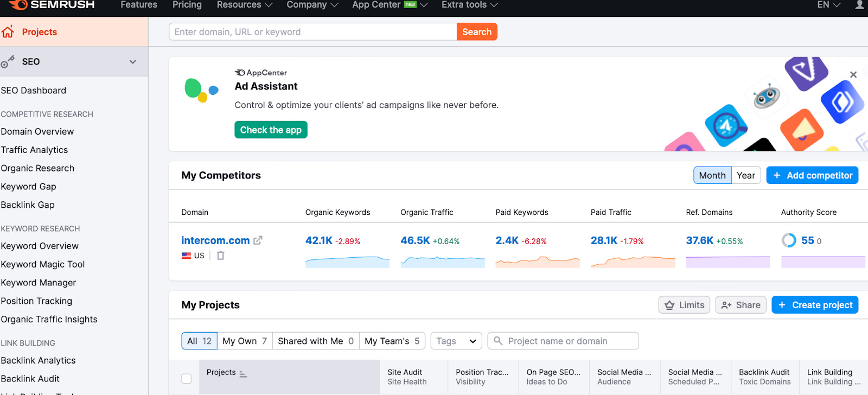Open Traffic Analytics in sidebar

pos(34,150)
